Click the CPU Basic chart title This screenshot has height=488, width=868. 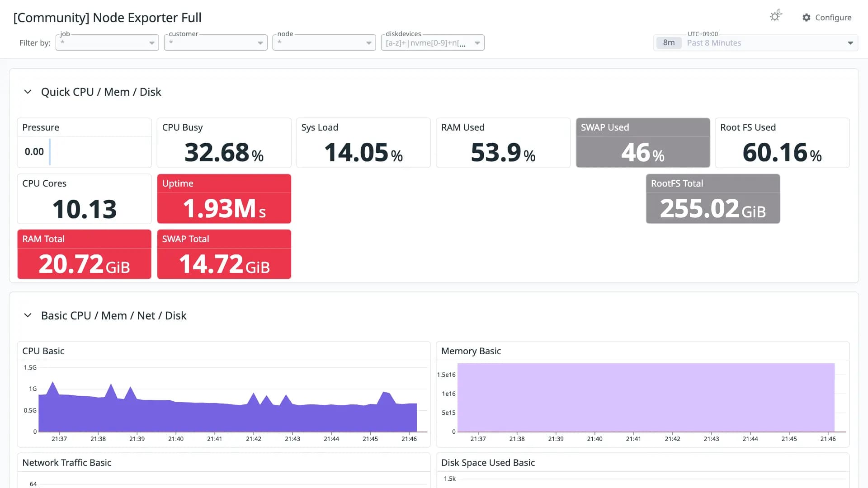(x=43, y=351)
